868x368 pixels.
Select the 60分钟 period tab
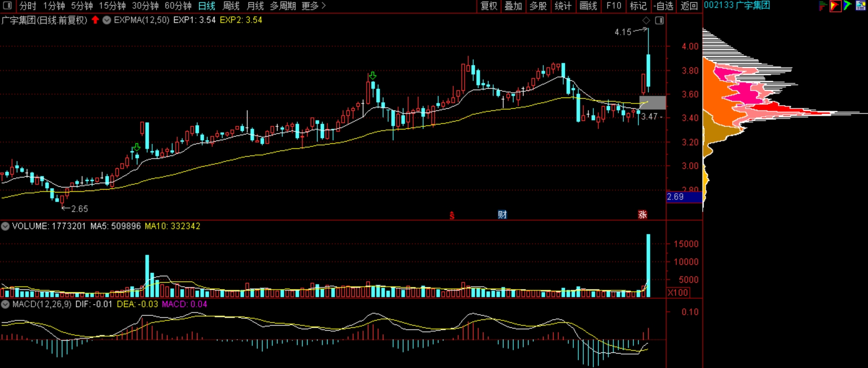coord(178,6)
